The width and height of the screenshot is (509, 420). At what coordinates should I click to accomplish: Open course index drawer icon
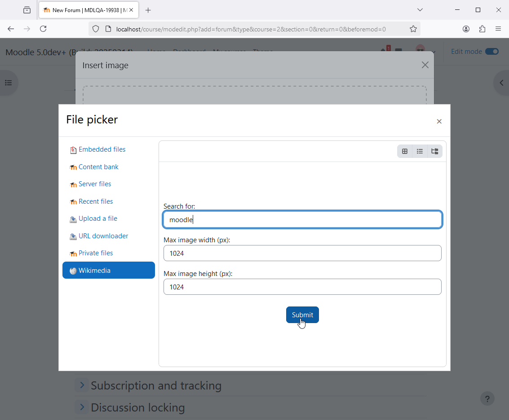[x=9, y=83]
